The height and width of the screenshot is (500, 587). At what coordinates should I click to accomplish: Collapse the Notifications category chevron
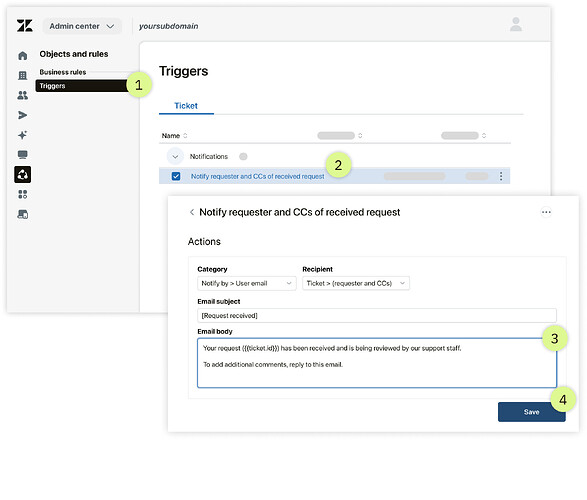175,156
